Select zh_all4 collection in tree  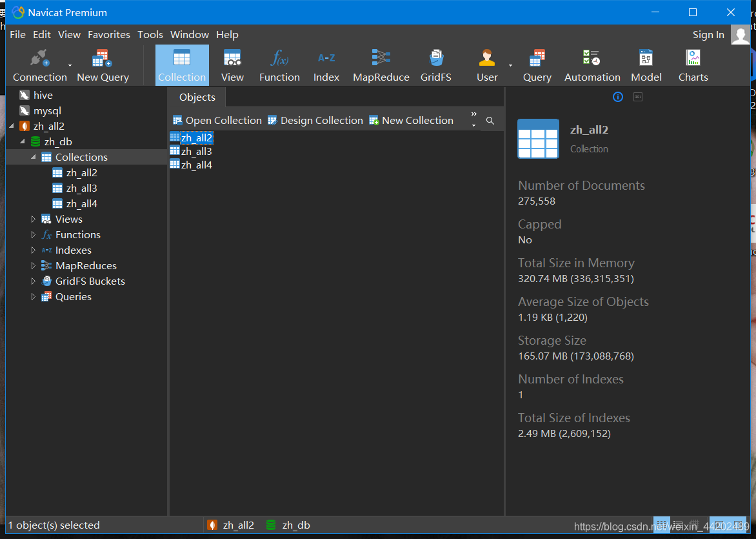pyautogui.click(x=82, y=203)
